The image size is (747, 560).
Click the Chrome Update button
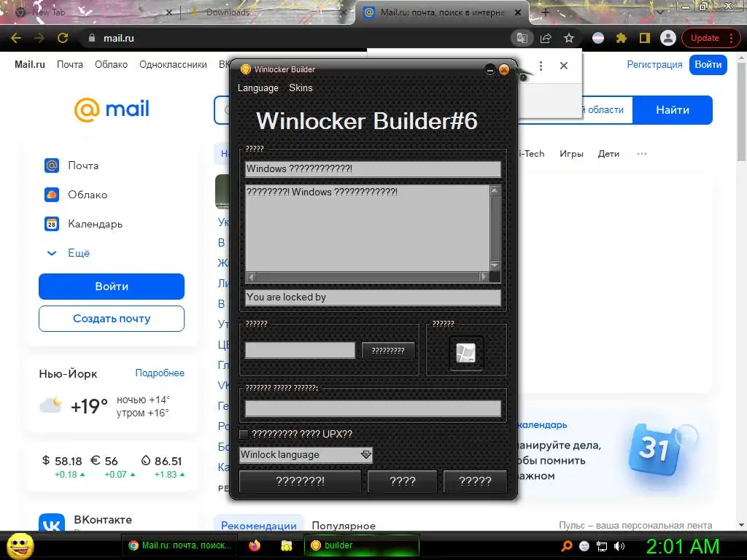coord(705,38)
